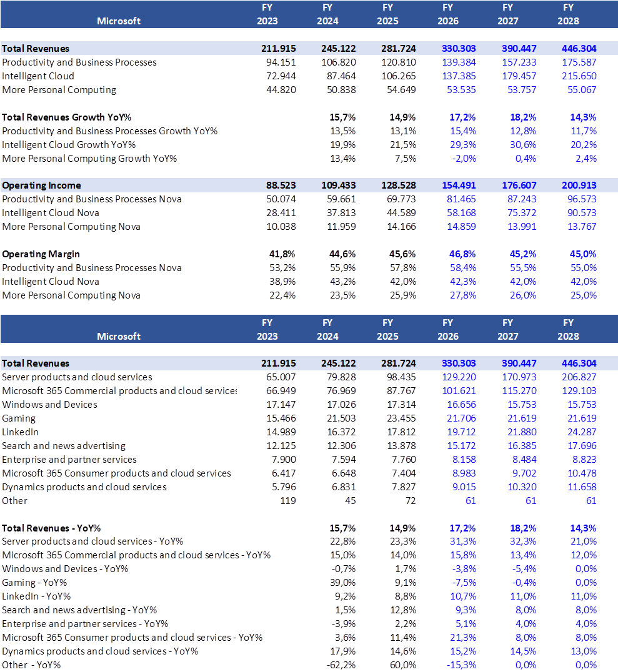Select the 94.151 Productivity and Business Processes cell
Screen dimensions: 618x672
(281, 62)
